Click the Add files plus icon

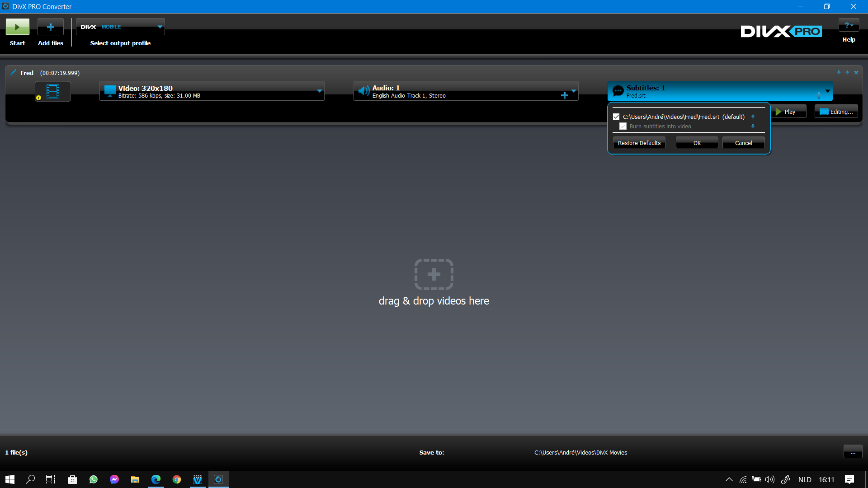[51, 27]
